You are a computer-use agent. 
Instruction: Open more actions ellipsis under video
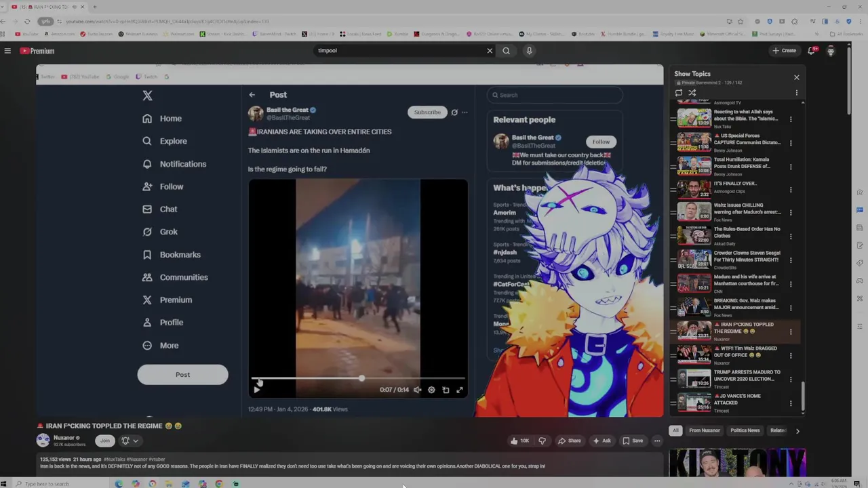[656, 441]
